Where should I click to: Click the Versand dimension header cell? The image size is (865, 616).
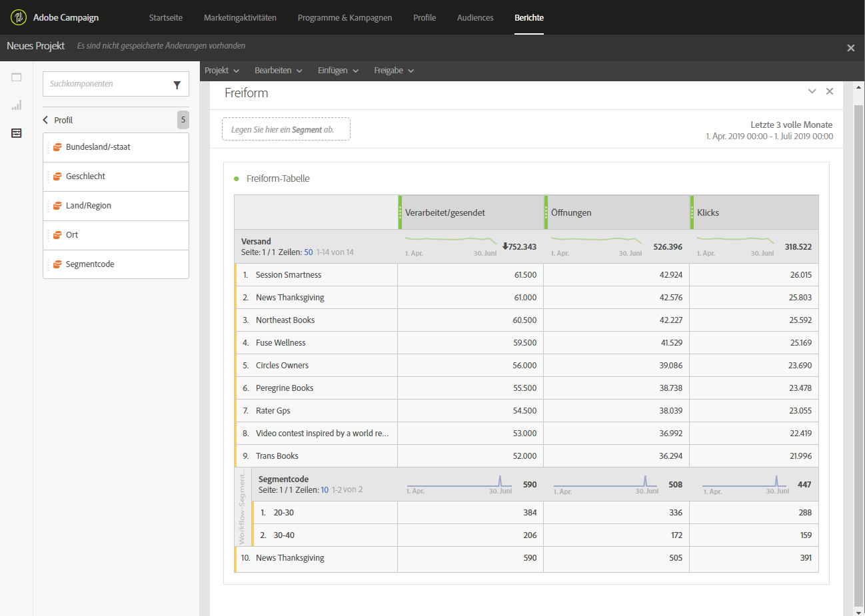coord(316,246)
